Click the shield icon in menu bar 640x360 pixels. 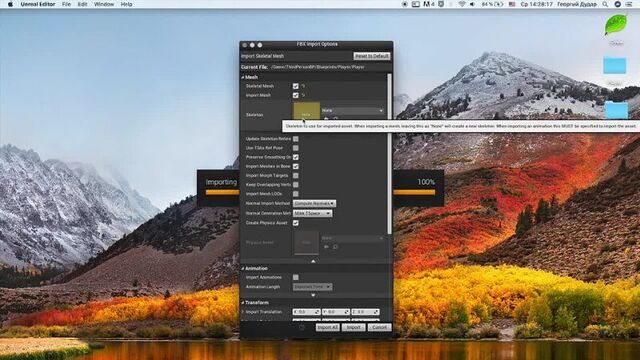441,4
